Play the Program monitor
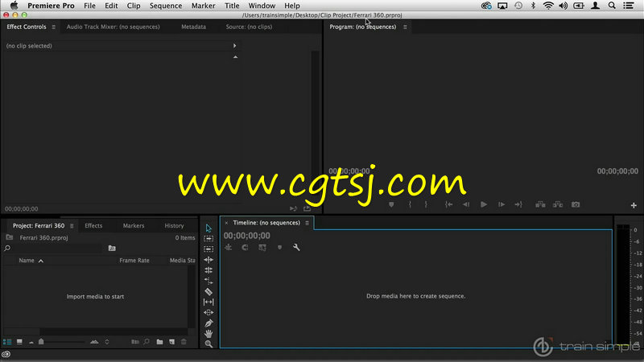 [x=484, y=204]
